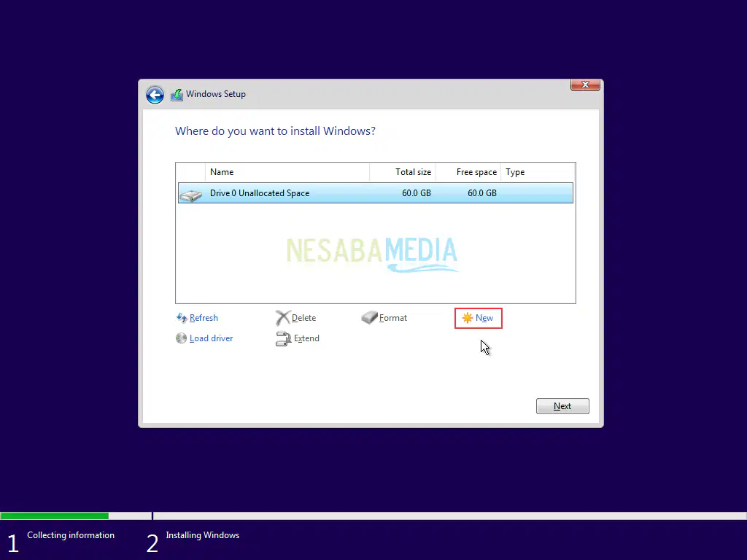Image resolution: width=747 pixels, height=560 pixels.
Task: Click the Next button
Action: click(x=562, y=406)
